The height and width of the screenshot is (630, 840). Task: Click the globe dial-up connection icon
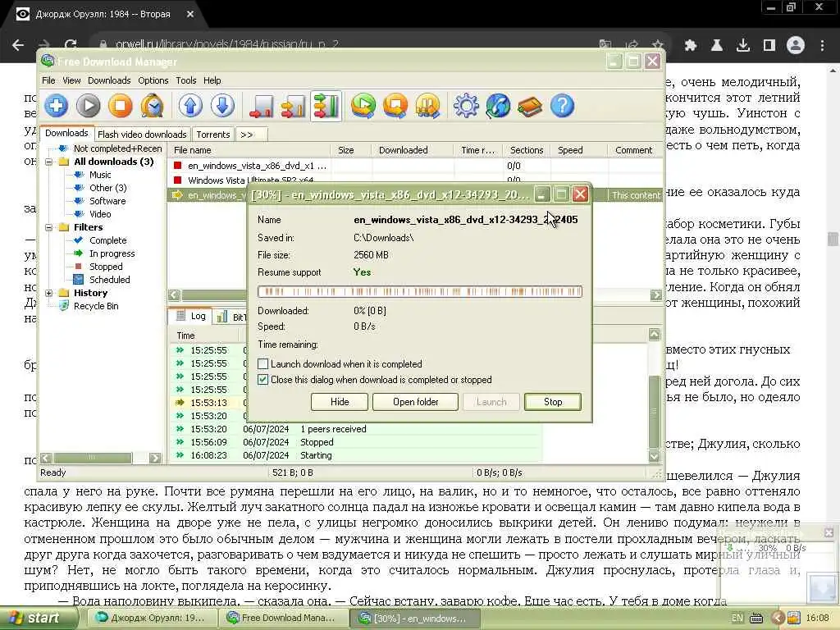(x=498, y=106)
